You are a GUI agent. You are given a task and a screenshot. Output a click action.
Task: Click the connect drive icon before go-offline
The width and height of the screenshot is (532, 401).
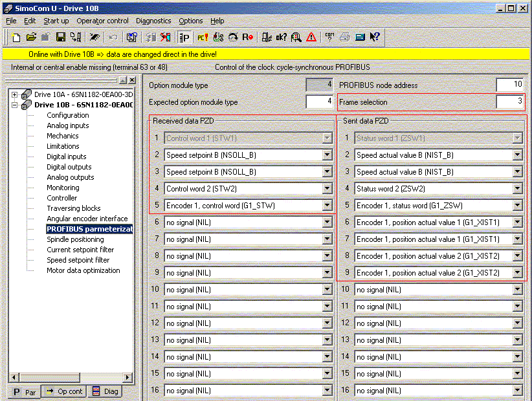tap(151, 37)
